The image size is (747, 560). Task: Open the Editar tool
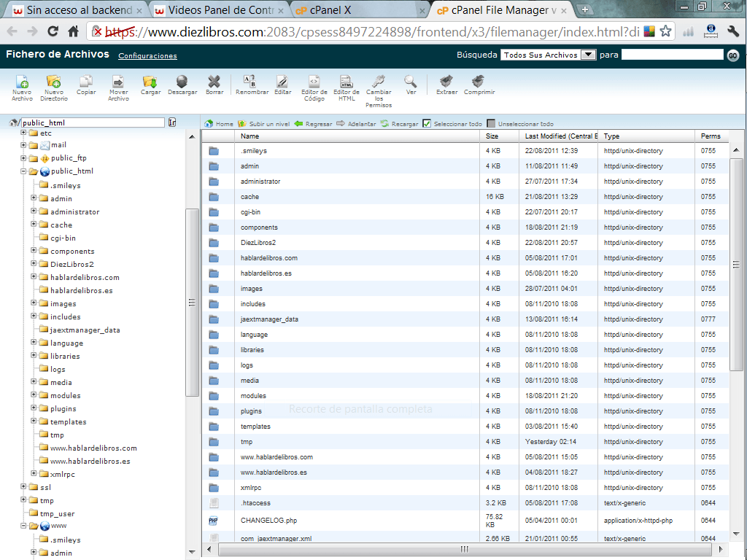pos(282,85)
